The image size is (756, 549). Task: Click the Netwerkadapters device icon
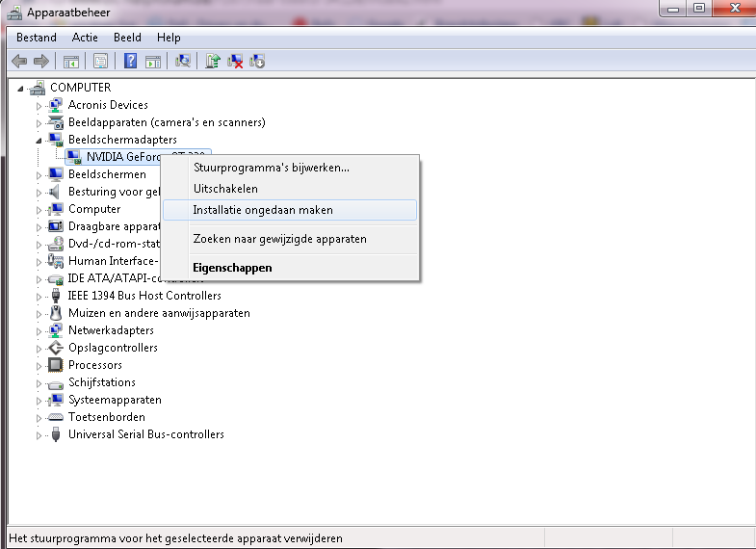(x=57, y=330)
